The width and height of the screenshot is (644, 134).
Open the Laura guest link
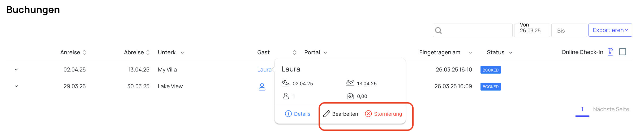tap(264, 70)
